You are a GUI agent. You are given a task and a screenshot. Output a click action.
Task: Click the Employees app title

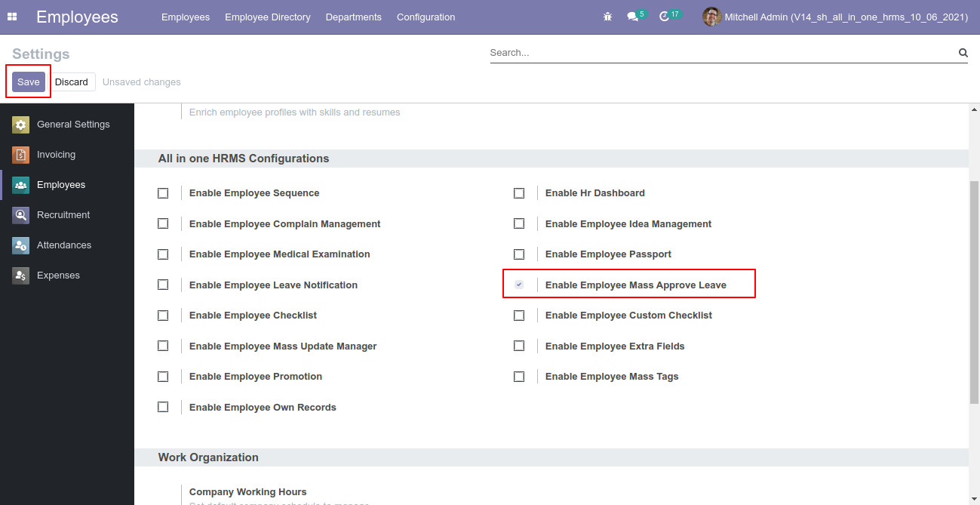point(77,17)
